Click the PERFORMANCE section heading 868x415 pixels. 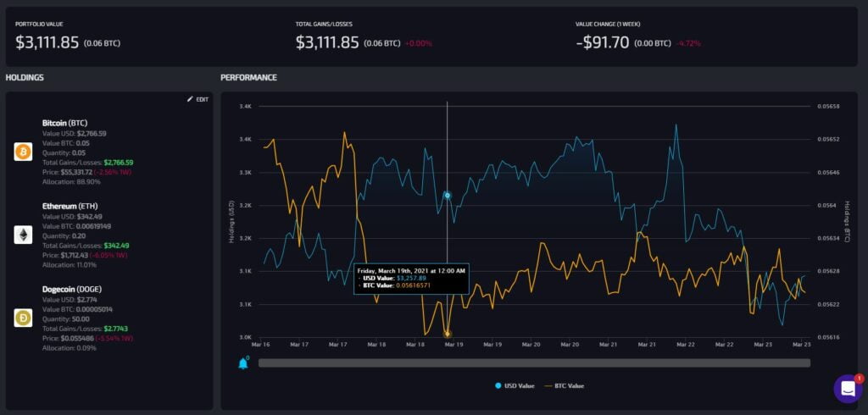[248, 77]
